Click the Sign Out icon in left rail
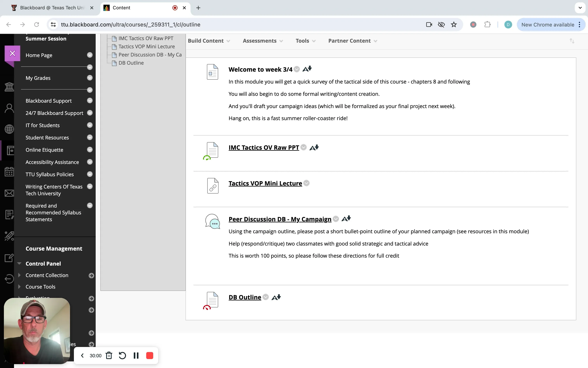 coord(9,279)
